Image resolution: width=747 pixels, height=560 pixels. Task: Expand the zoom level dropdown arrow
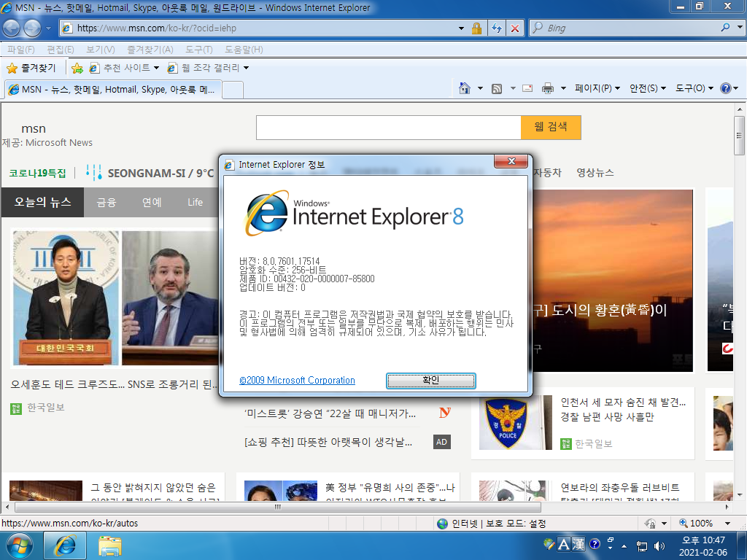click(x=727, y=524)
